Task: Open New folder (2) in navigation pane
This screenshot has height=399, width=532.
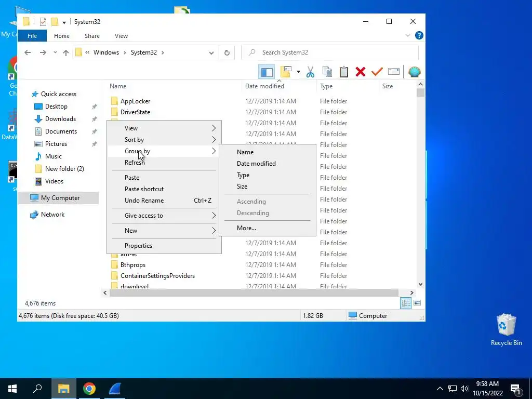Action: pyautogui.click(x=64, y=169)
